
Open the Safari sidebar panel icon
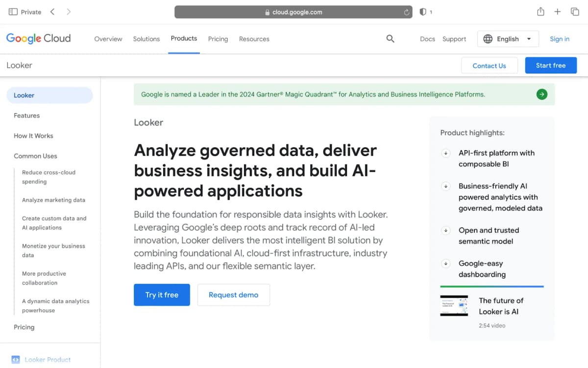[x=13, y=12]
